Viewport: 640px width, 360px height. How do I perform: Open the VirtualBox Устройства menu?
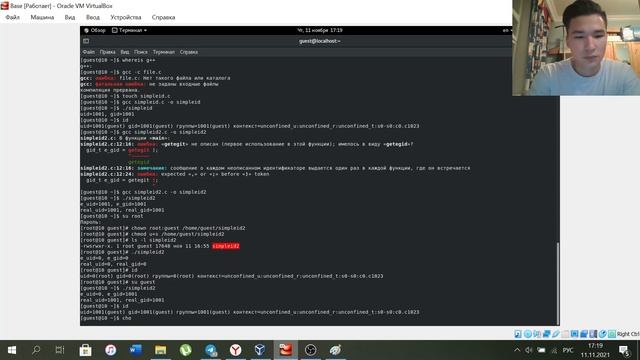[126, 17]
